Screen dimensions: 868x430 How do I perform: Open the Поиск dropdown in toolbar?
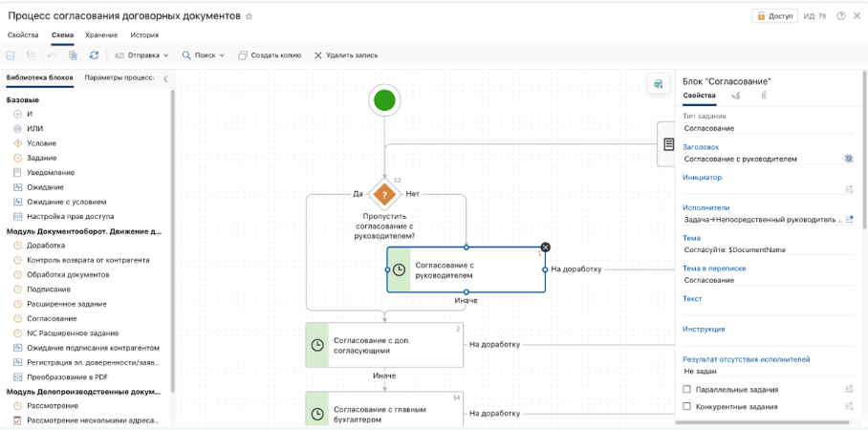(203, 55)
